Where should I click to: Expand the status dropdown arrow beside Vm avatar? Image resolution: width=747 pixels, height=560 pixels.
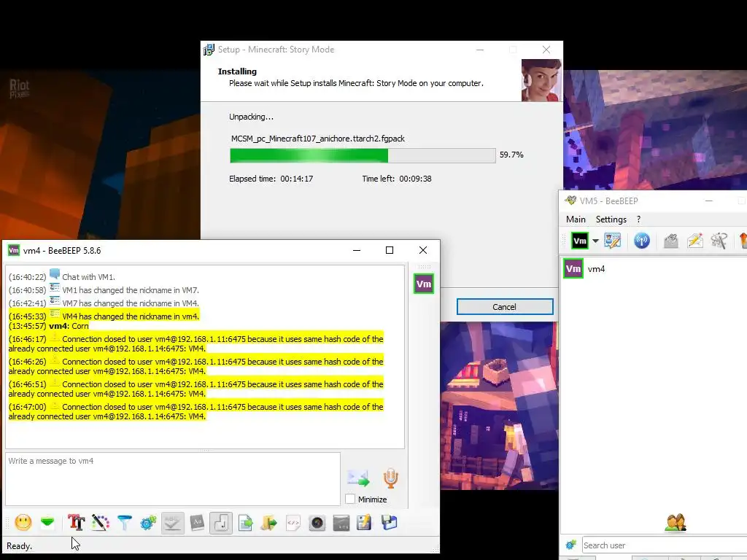tap(595, 241)
